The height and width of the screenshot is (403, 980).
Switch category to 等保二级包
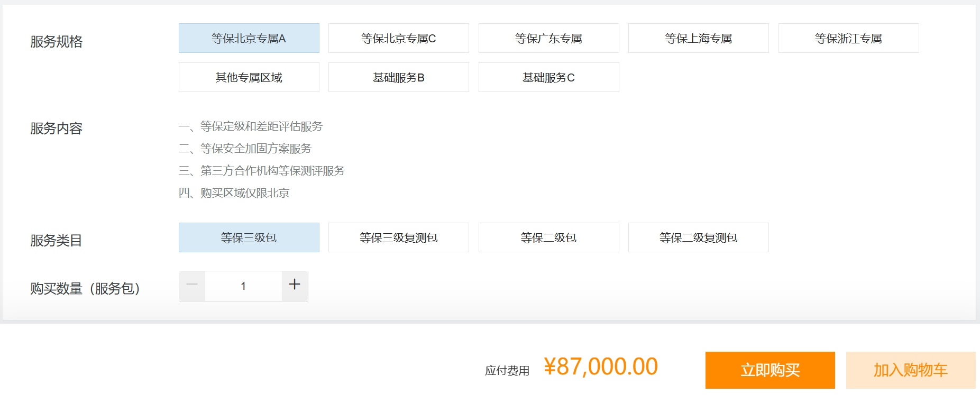coord(549,237)
